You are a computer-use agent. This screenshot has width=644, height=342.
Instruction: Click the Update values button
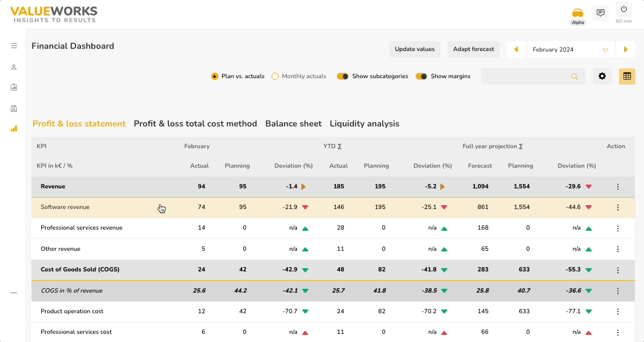click(414, 49)
